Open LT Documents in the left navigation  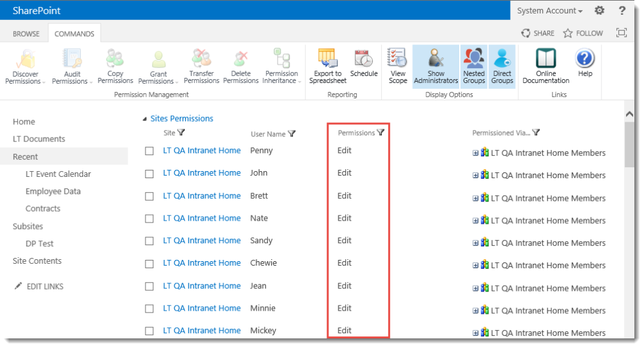coord(39,139)
